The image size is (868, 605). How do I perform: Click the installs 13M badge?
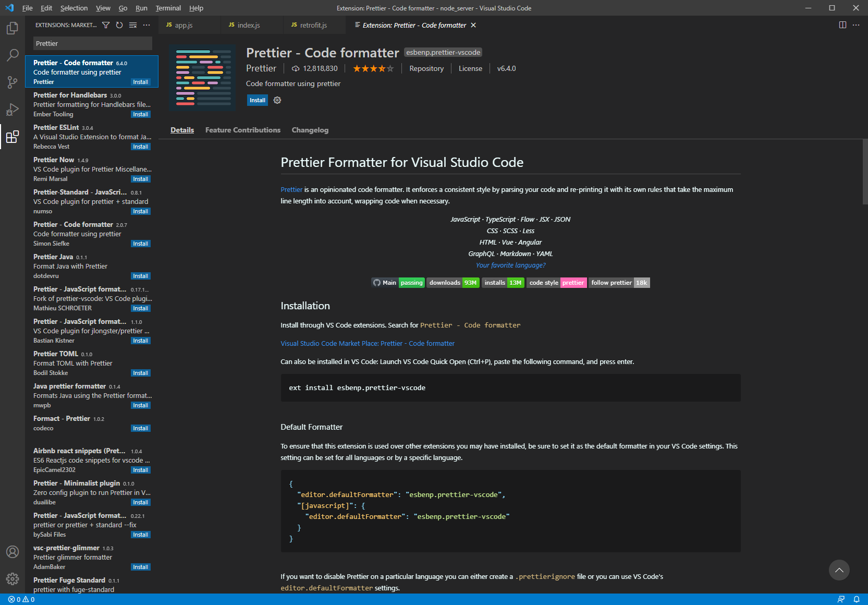(x=503, y=283)
